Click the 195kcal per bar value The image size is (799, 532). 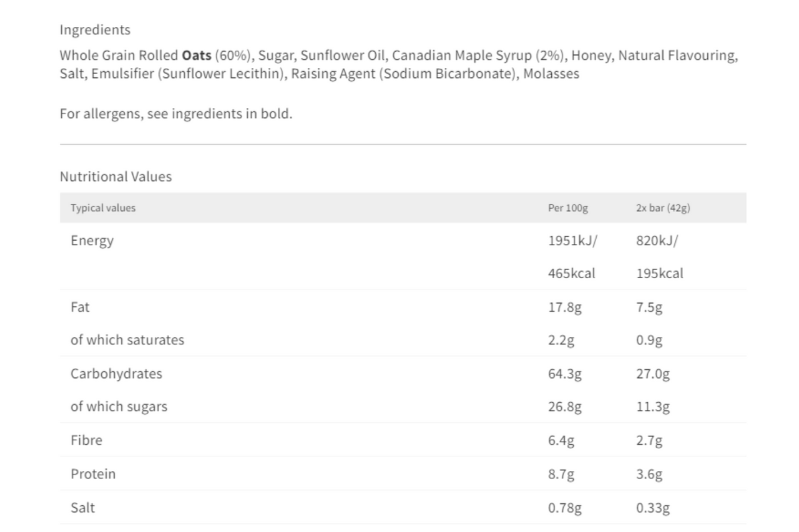click(x=660, y=273)
